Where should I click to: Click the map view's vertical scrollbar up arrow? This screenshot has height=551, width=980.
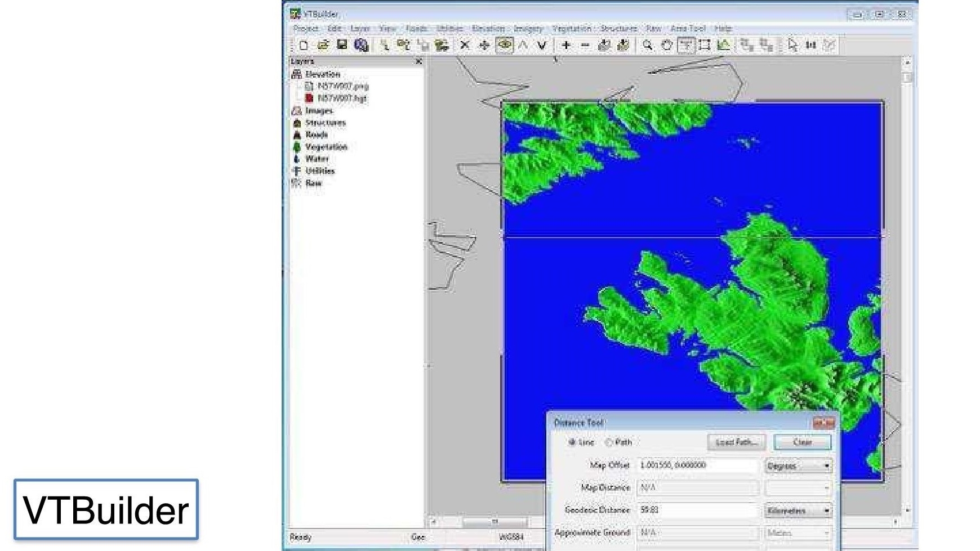[x=907, y=62]
